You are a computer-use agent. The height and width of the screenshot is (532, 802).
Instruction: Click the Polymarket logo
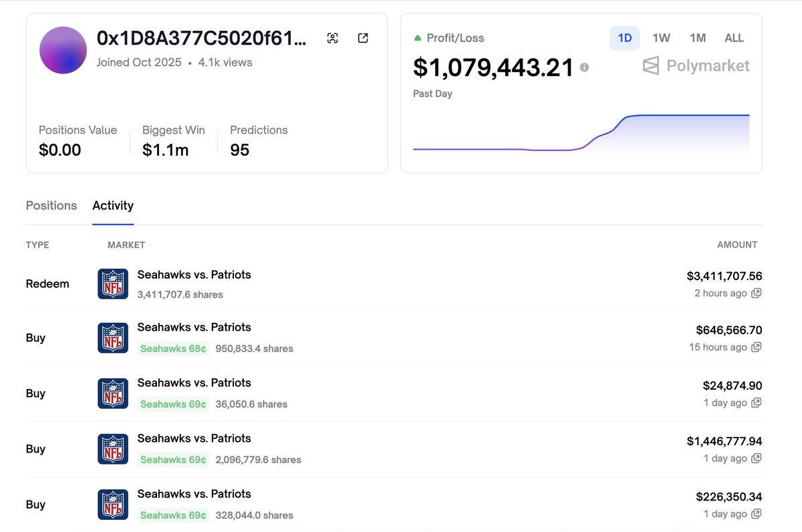tap(696, 65)
